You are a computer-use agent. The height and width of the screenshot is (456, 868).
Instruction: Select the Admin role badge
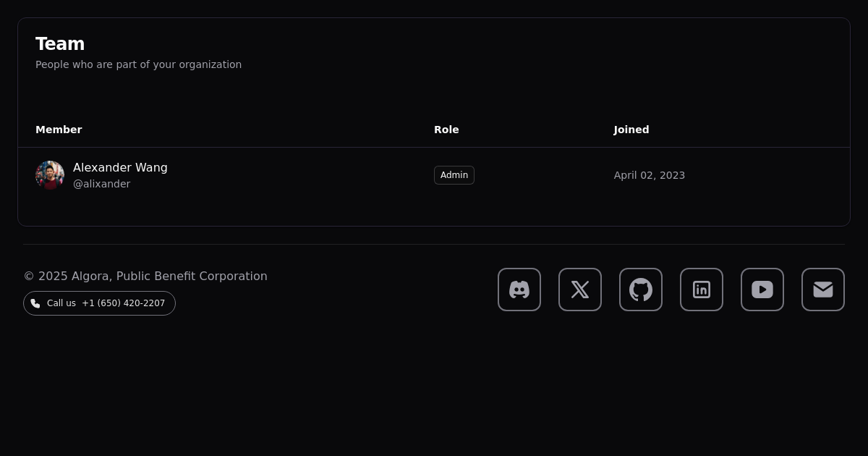454,175
